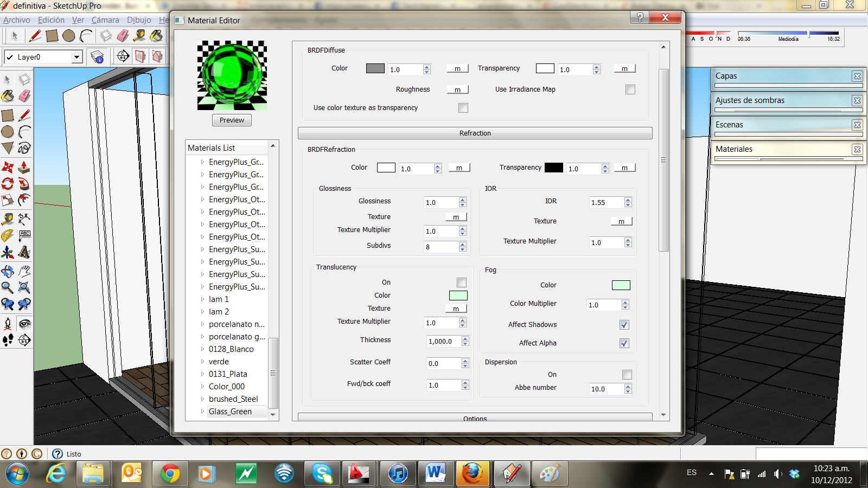
Task: Click the Zoom Extents tool
Action: [x=24, y=287]
